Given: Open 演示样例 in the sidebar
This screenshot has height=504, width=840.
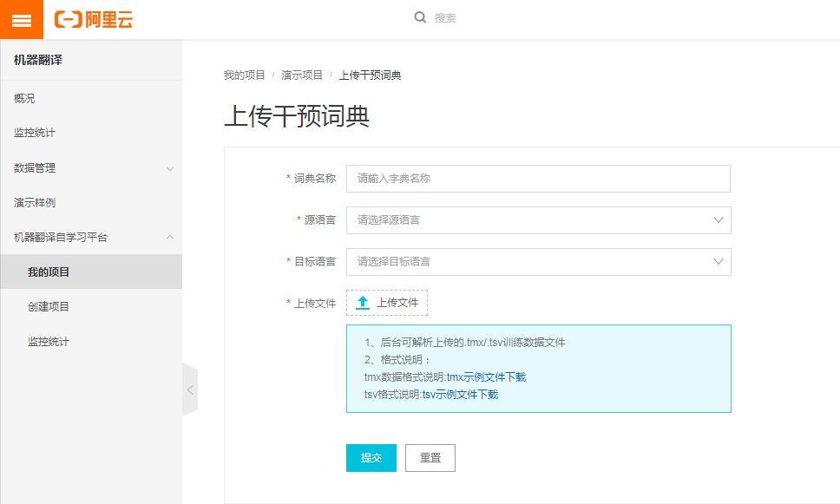Looking at the screenshot, I should click(x=35, y=202).
